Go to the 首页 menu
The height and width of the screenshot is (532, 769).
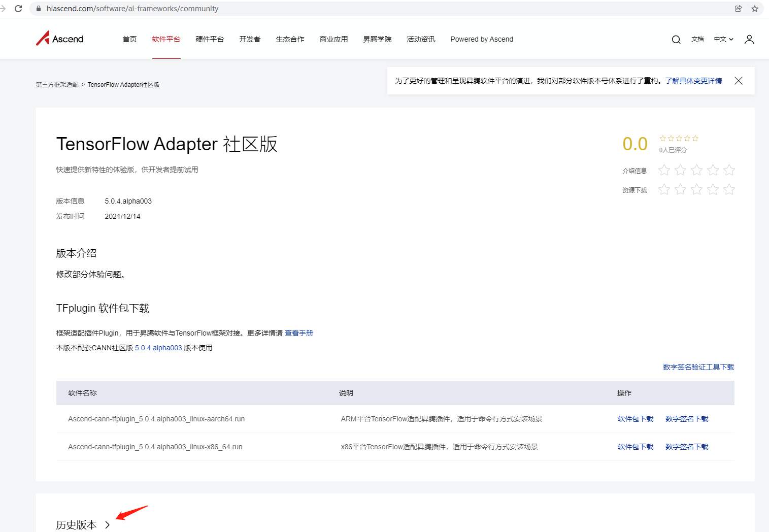tap(129, 39)
